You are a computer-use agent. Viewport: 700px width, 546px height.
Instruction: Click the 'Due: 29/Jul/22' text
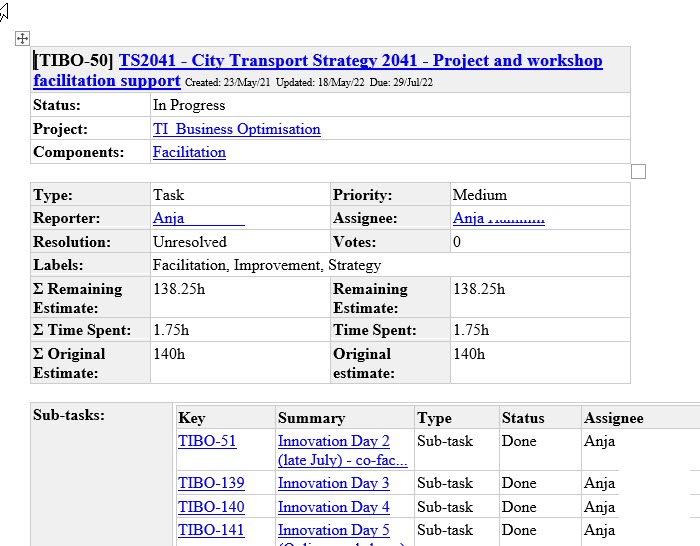tap(401, 83)
